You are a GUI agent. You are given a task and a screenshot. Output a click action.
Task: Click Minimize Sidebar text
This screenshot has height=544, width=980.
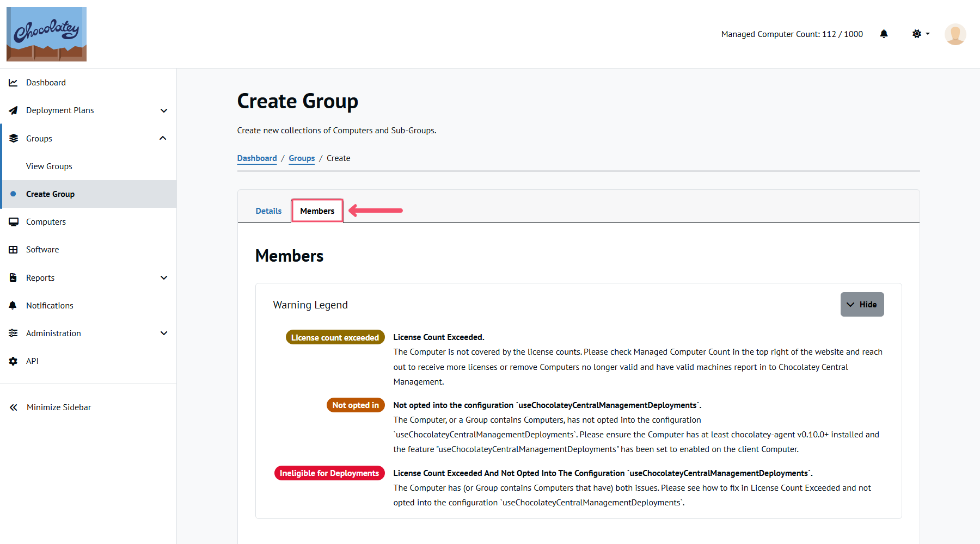59,407
